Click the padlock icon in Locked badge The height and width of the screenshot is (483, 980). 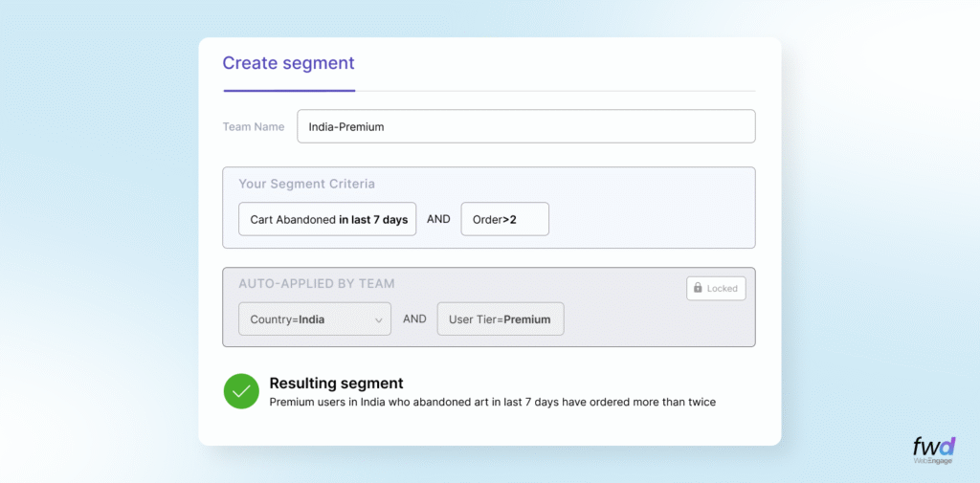[698, 288]
